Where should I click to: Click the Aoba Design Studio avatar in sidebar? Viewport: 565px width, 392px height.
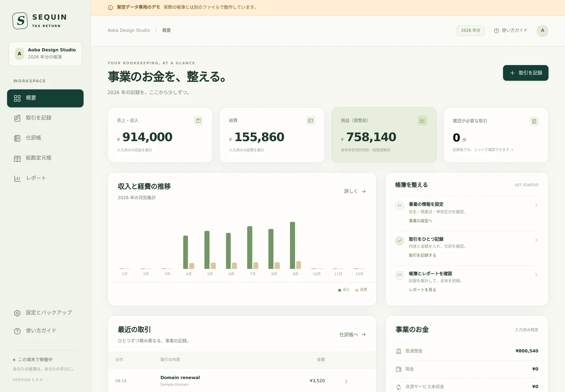coord(19,54)
